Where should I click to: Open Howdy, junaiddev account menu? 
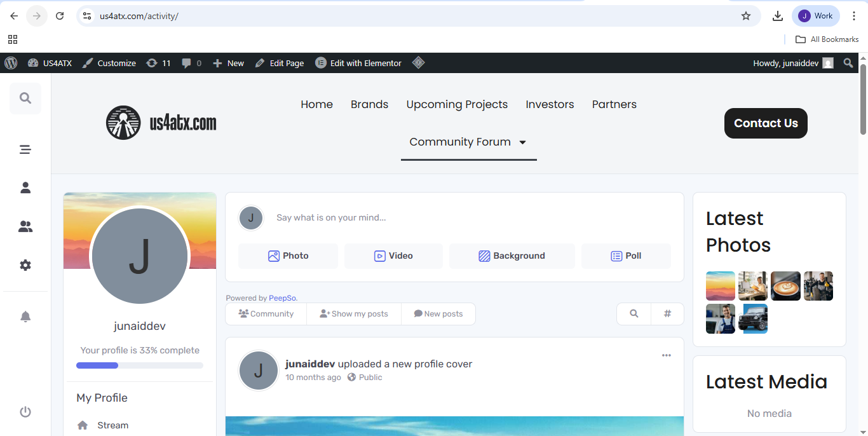793,63
